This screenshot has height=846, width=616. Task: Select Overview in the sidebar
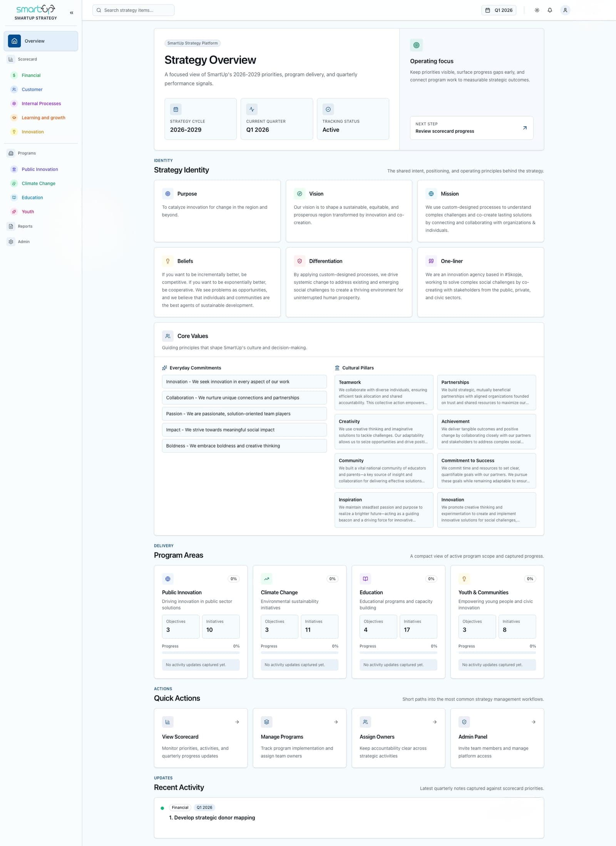[x=41, y=41]
